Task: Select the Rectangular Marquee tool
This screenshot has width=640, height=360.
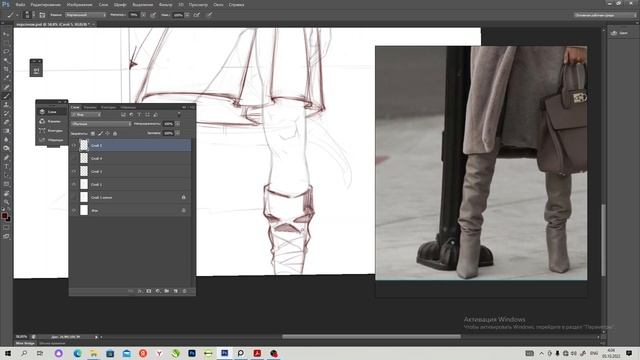Action: point(6,43)
